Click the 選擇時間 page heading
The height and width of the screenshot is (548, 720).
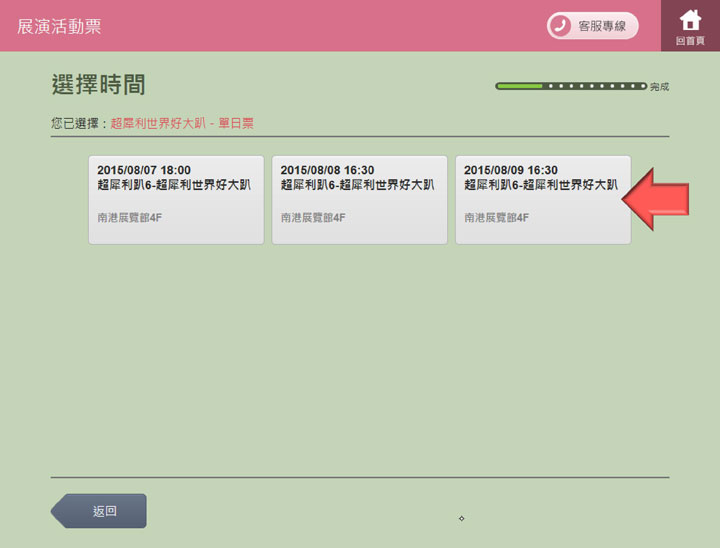(98, 84)
